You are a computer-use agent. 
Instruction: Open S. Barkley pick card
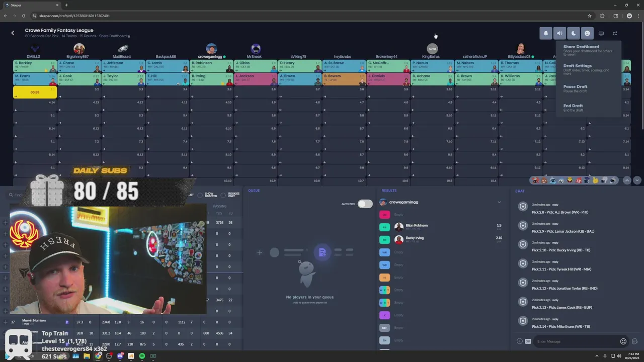35,66
